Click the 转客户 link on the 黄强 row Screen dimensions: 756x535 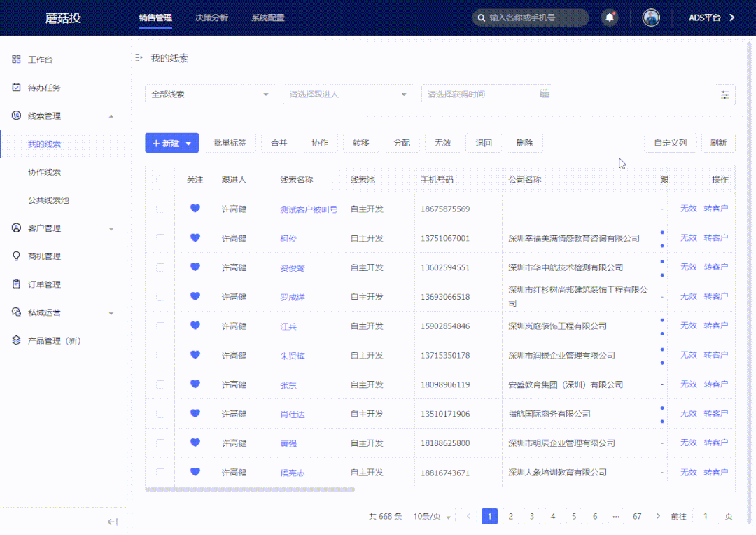tap(715, 443)
